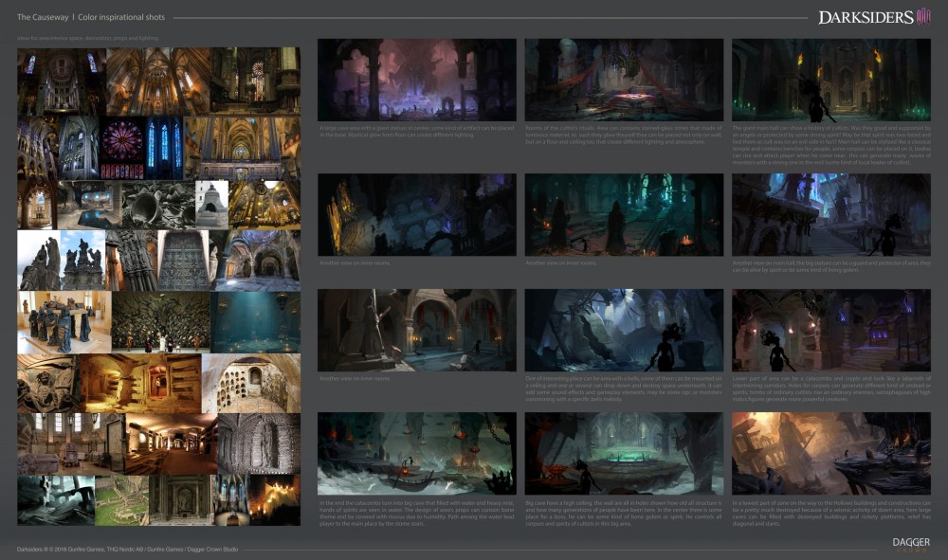Open the orange destroyed buildings cave concept
Screen dimensions: 948x560
pyautogui.click(x=830, y=453)
